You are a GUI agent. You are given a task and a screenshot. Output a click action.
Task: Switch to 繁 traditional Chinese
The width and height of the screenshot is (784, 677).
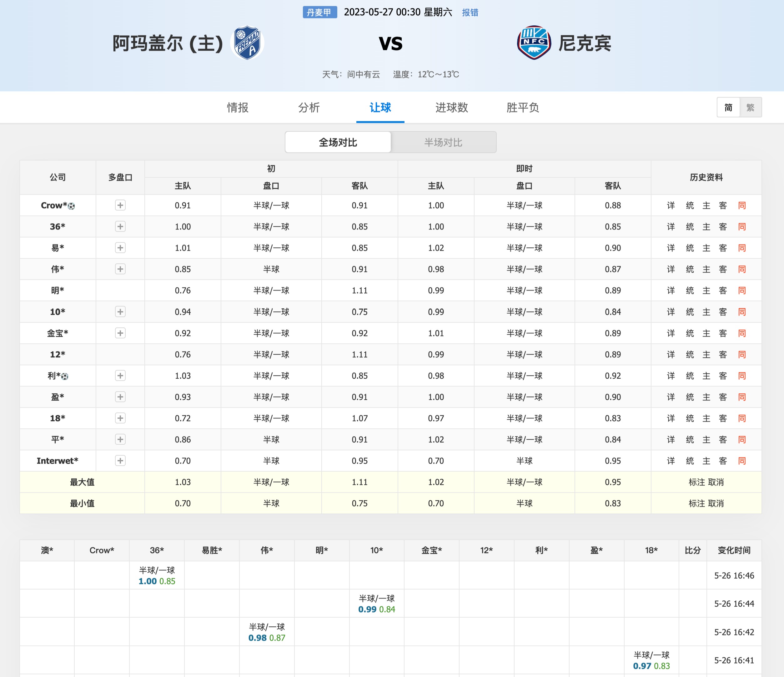[750, 108]
